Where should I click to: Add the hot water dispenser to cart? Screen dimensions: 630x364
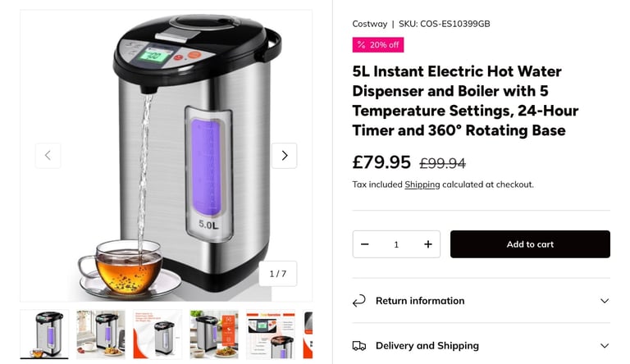530,244
